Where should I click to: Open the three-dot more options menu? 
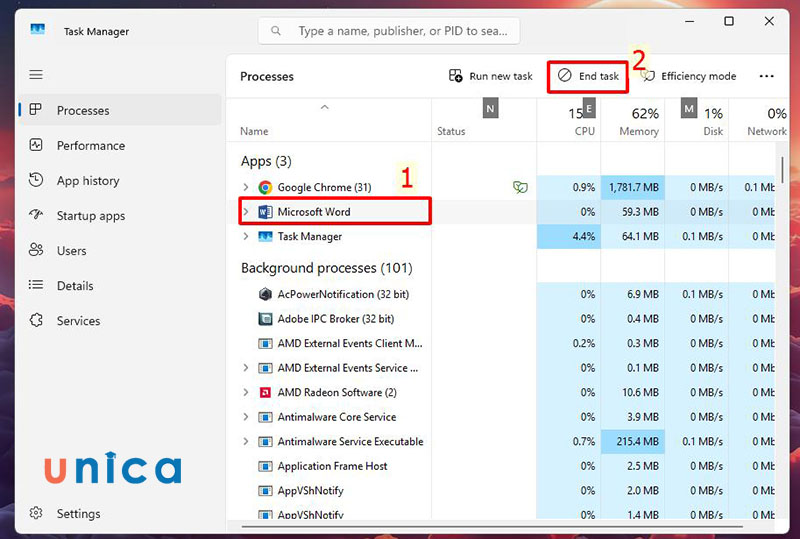click(x=766, y=76)
